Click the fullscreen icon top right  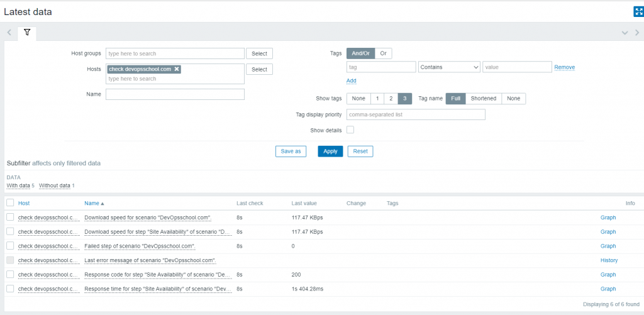pos(638,11)
